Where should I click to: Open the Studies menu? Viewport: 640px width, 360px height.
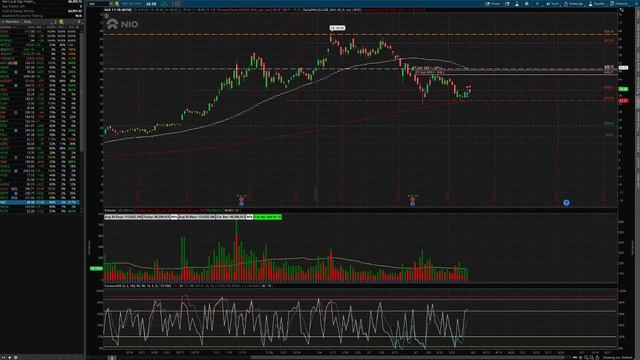coord(597,4)
